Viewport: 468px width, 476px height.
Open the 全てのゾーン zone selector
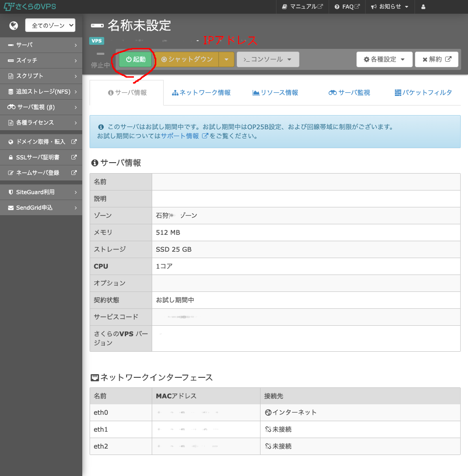pos(50,26)
